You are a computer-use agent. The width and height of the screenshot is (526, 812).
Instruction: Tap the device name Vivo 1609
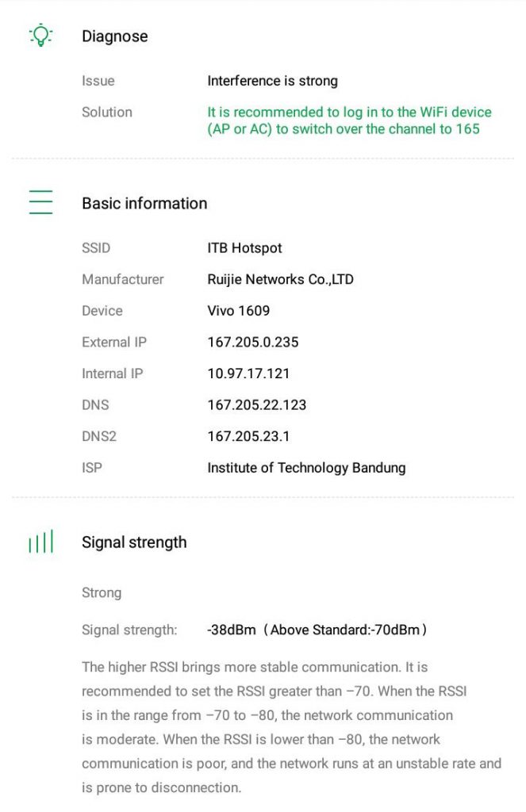pyautogui.click(x=238, y=311)
